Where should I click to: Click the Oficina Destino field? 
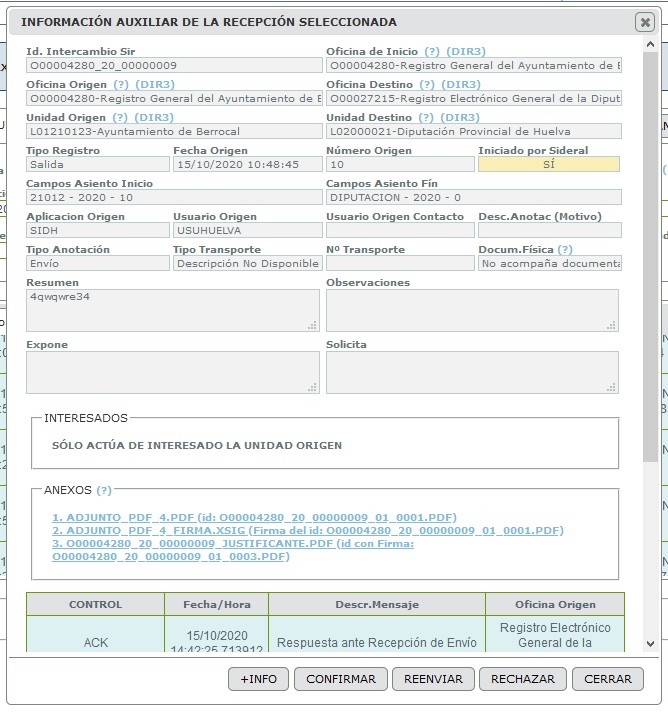point(474,99)
